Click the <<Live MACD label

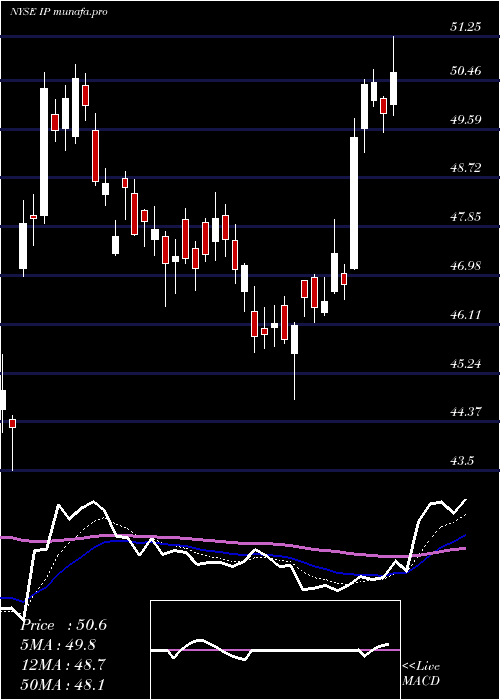tap(421, 674)
